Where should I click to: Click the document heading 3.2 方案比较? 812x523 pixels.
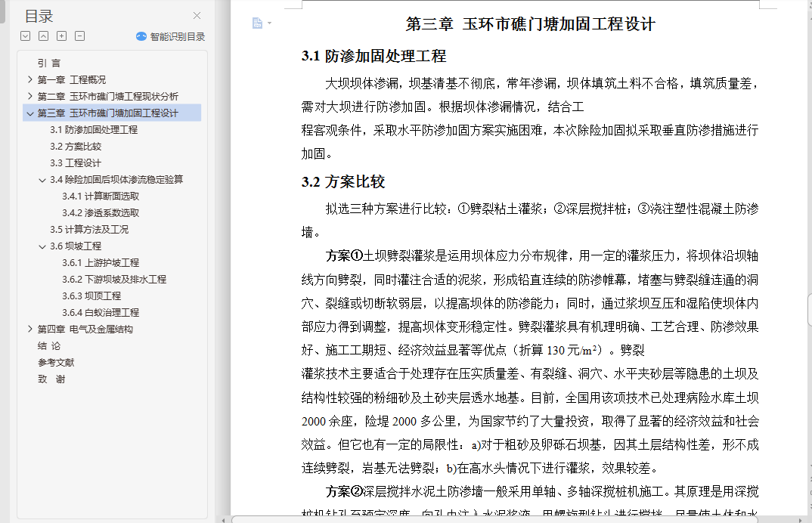pos(342,181)
